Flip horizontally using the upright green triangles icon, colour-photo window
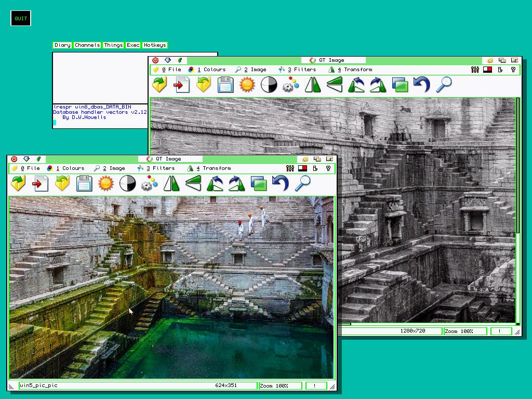Viewport: 532px width, 399px height. coord(171,183)
